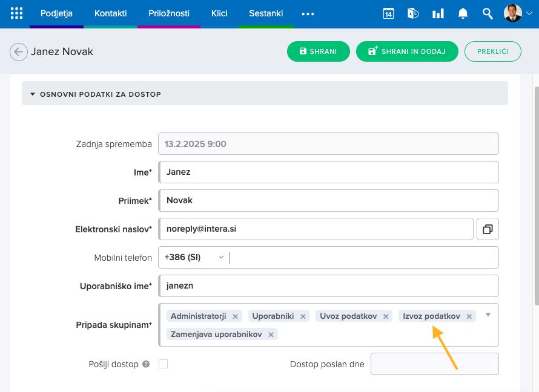This screenshot has width=539, height=392.
Task: Click the help icon next to Pošlji dostop
Action: point(146,364)
